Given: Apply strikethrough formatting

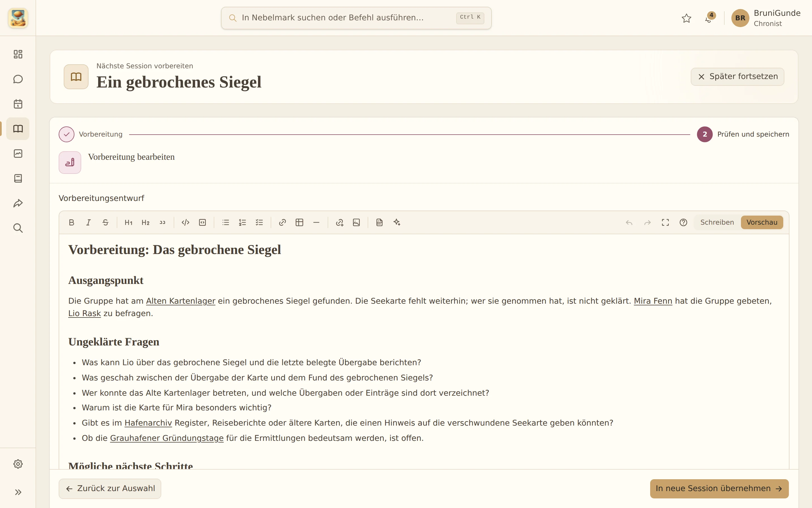Looking at the screenshot, I should pyautogui.click(x=105, y=222).
